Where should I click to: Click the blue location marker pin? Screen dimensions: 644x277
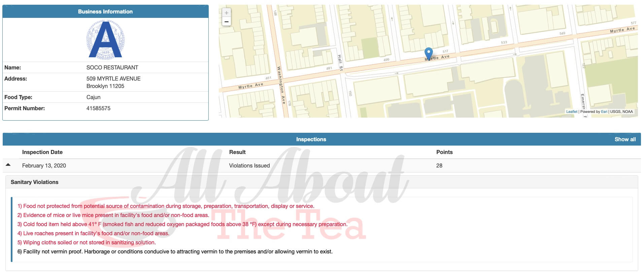[x=429, y=53]
